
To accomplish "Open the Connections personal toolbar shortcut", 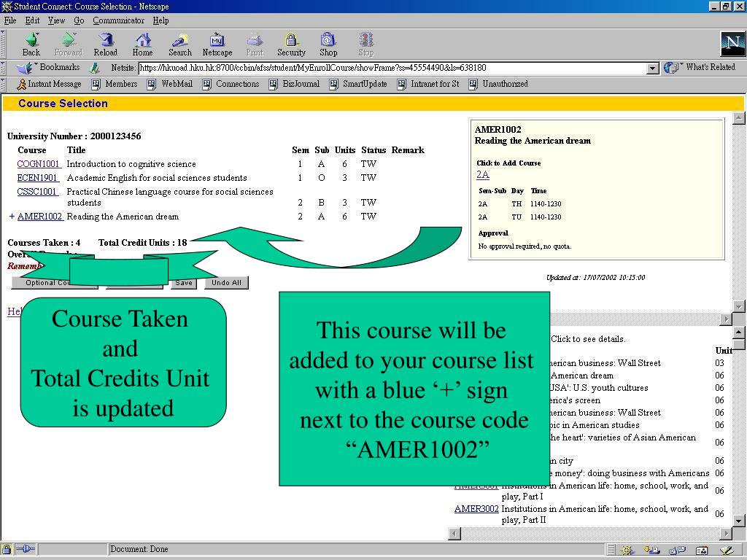I will [231, 84].
